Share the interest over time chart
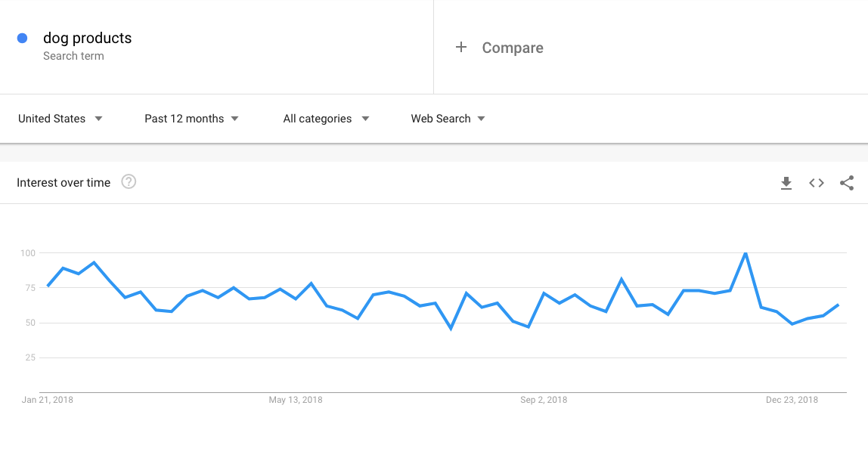 [x=847, y=183]
